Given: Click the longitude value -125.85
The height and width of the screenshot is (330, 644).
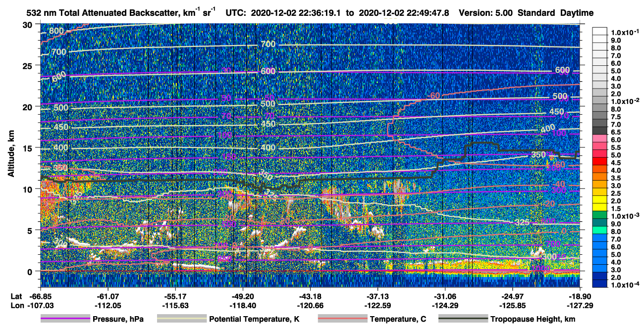Looking at the screenshot, I should [513, 305].
